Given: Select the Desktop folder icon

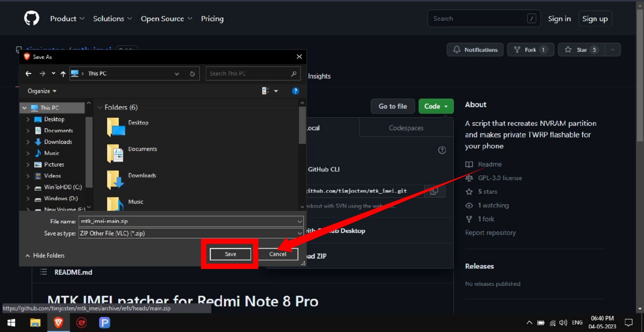Looking at the screenshot, I should pyautogui.click(x=116, y=127).
